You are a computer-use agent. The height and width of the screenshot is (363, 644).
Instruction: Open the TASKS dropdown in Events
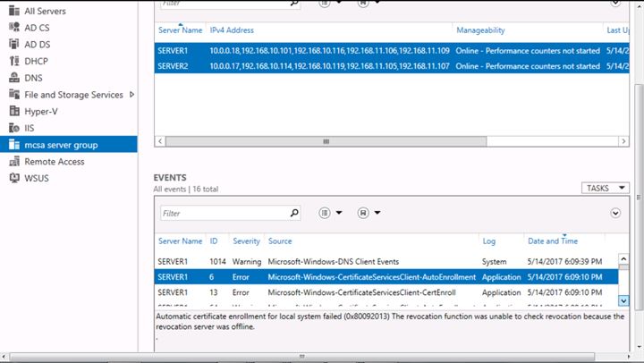click(x=606, y=188)
